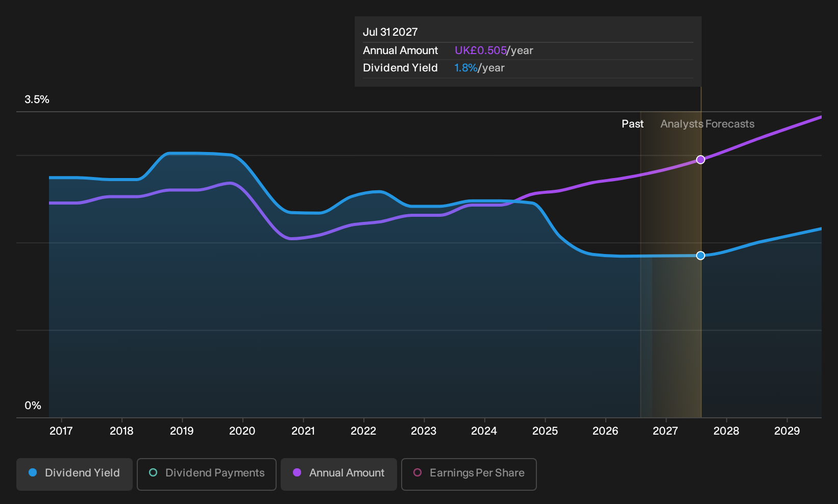Select the purple Annual Amount data point marker
838x504 pixels.
[701, 160]
